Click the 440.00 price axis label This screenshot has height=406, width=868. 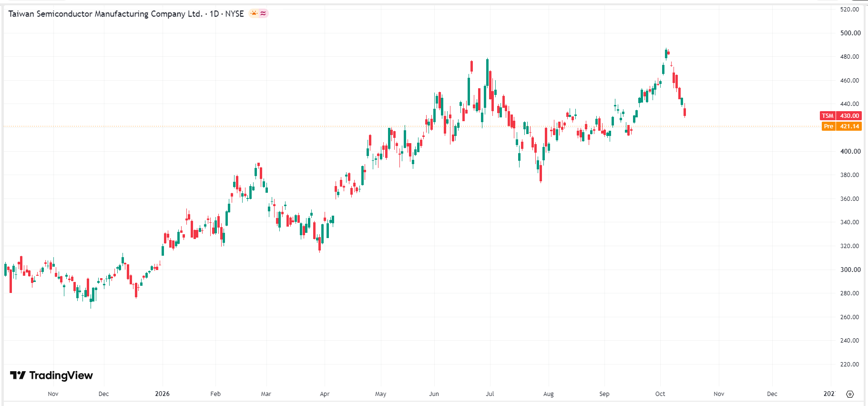(x=850, y=104)
